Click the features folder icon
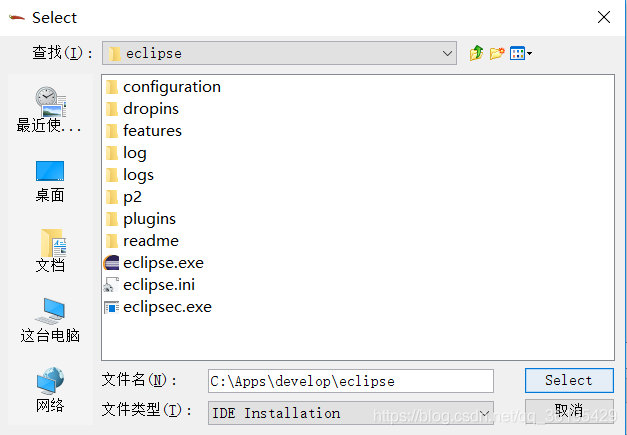Image resolution: width=627 pixels, height=435 pixels. (112, 131)
